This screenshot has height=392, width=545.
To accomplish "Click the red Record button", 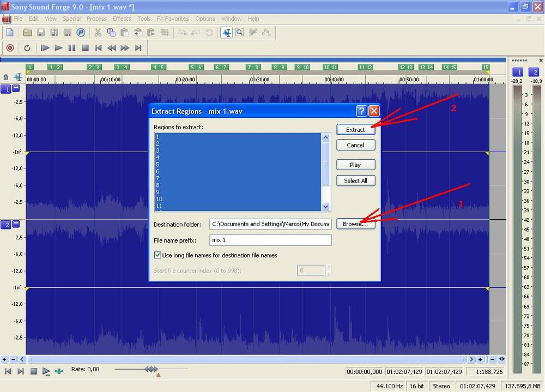I will [x=10, y=48].
